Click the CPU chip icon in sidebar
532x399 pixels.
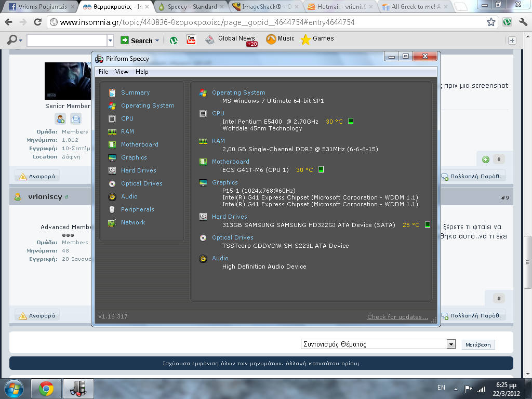[112, 119]
